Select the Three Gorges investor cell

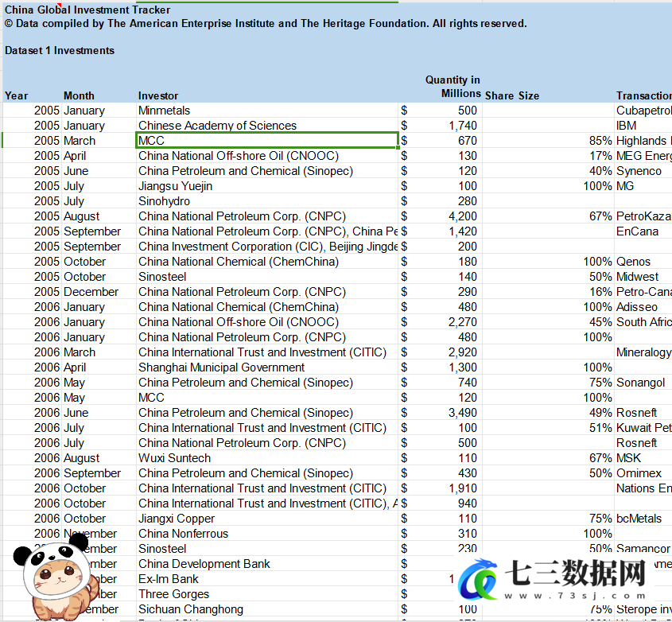coord(267,594)
